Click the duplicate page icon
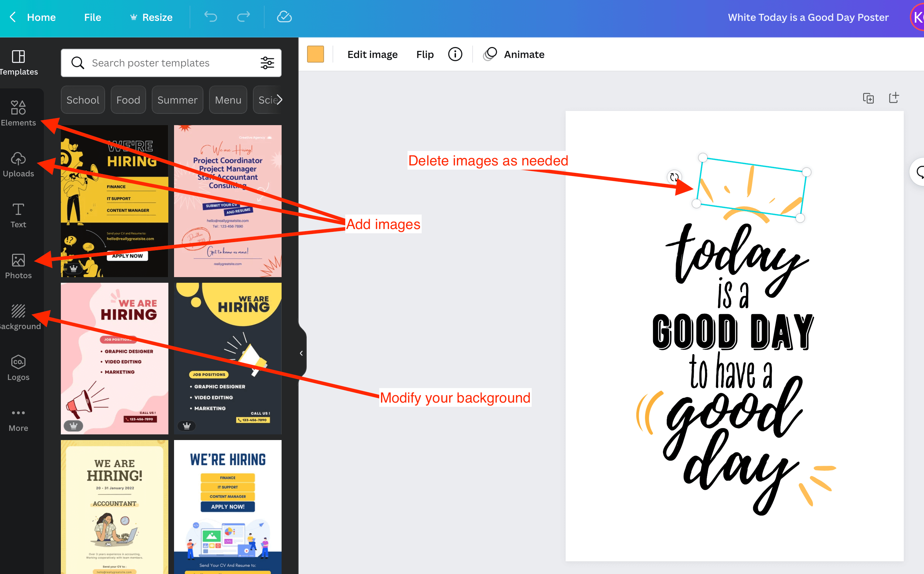924x574 pixels. click(x=868, y=98)
